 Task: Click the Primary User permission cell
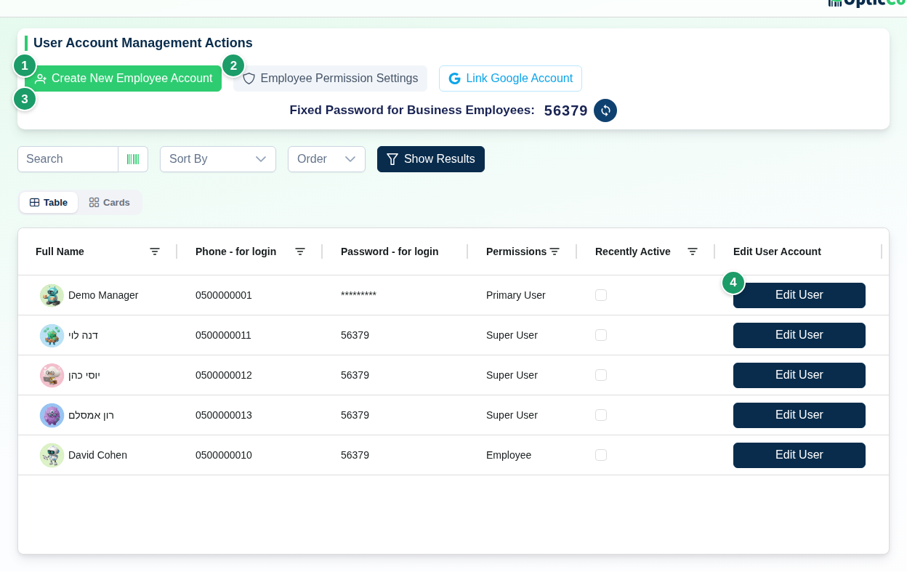pos(516,295)
